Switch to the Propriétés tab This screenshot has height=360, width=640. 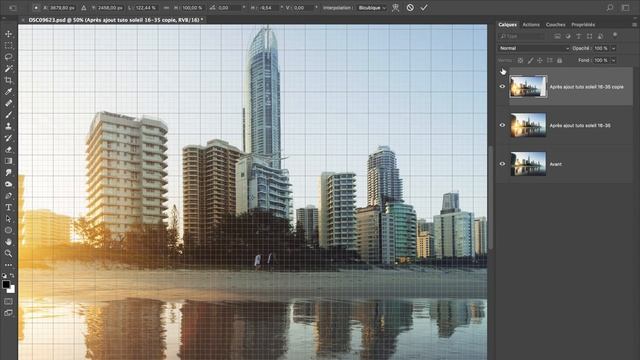click(583, 24)
